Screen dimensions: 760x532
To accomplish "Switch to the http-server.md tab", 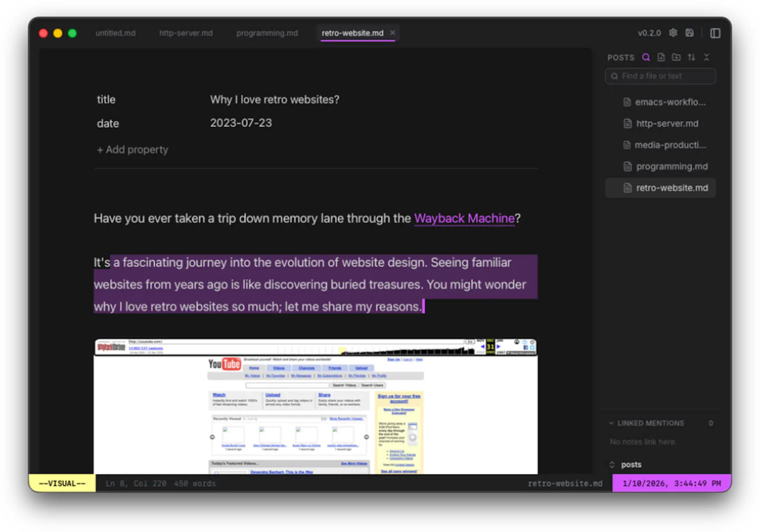I will (186, 33).
